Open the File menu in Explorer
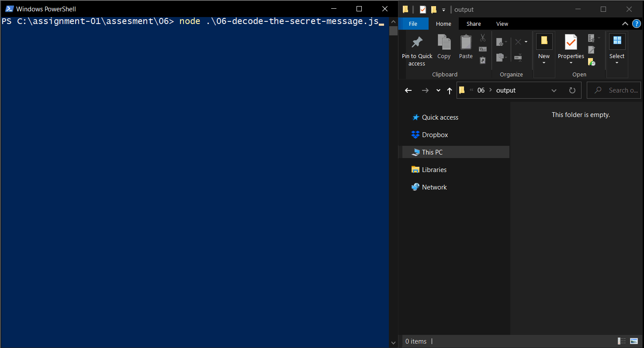The width and height of the screenshot is (644, 348). click(x=413, y=24)
